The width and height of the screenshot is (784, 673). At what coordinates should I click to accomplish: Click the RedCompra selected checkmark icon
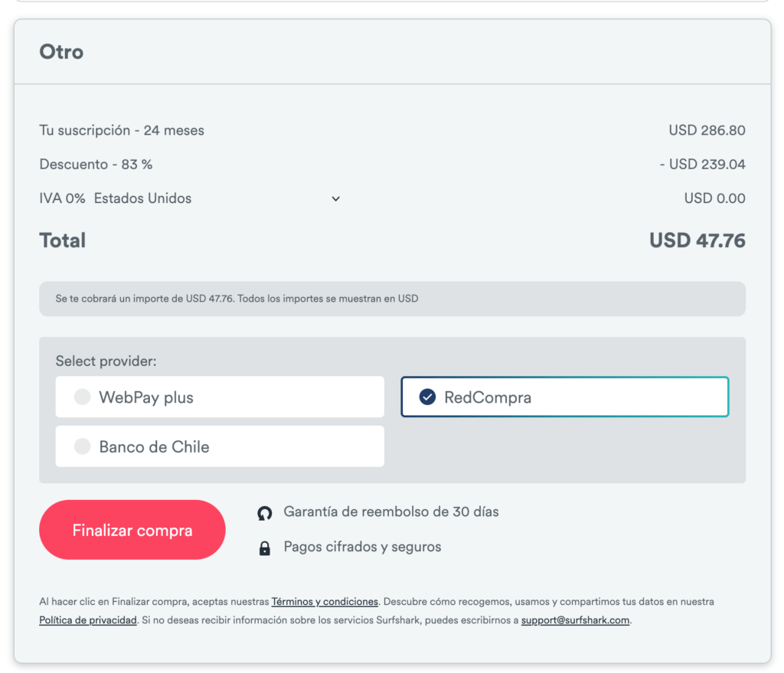[427, 397]
